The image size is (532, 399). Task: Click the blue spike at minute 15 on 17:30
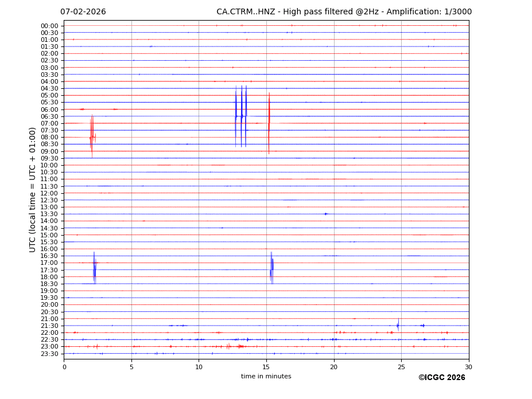[271, 269]
